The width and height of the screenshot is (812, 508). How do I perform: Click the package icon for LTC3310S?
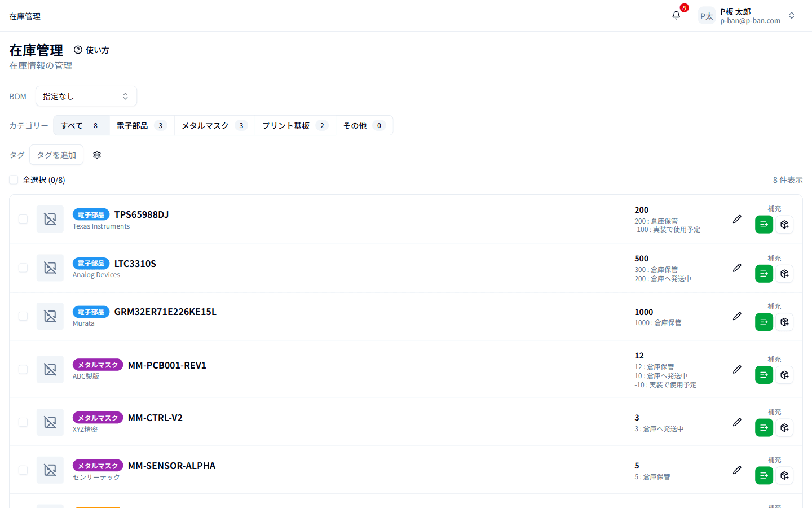[784, 274]
